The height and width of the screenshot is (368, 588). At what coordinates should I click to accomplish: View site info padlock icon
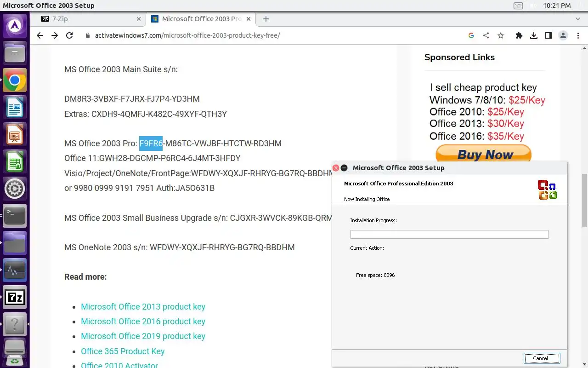pyautogui.click(x=88, y=35)
